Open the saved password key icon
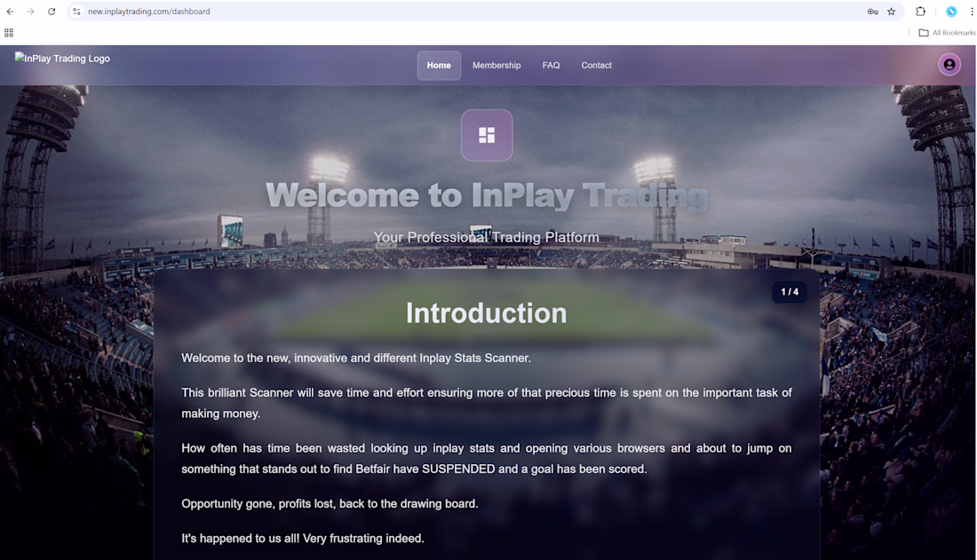Screen dimensions: 977x560 [x=872, y=12]
